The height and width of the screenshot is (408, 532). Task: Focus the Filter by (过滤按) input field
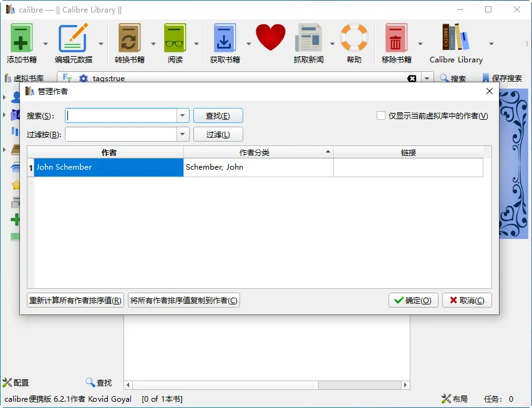coord(121,134)
